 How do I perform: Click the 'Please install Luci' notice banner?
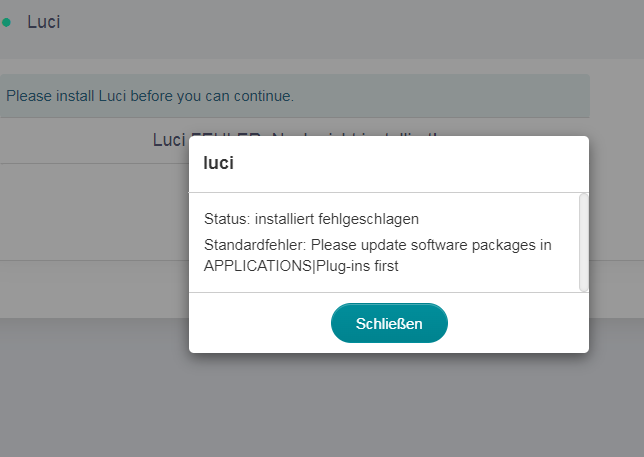pyautogui.click(x=150, y=96)
